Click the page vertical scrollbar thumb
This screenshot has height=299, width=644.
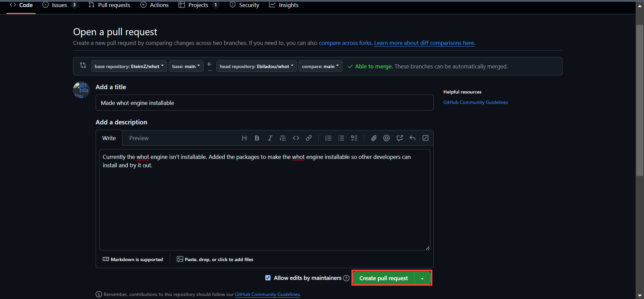click(640, 100)
